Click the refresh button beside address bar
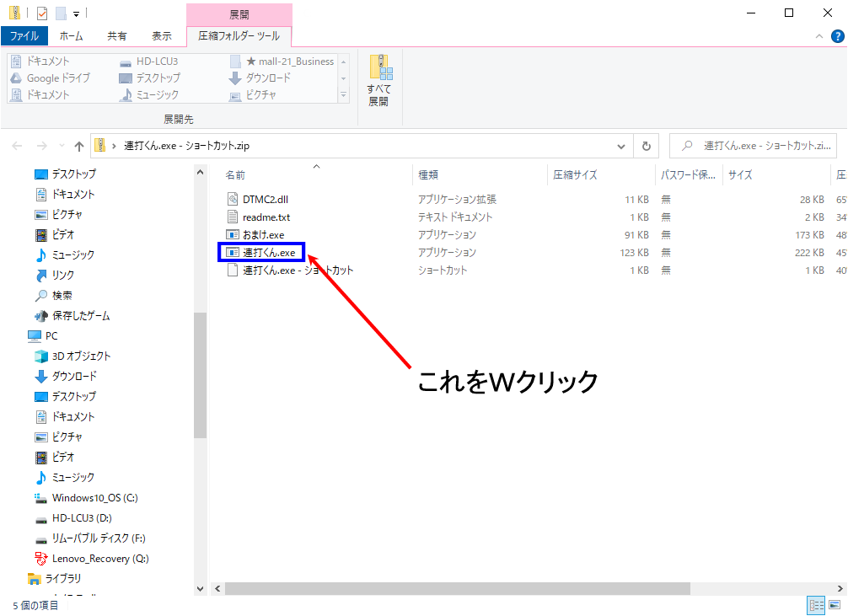Image resolution: width=848 pixels, height=616 pixels. point(646,146)
